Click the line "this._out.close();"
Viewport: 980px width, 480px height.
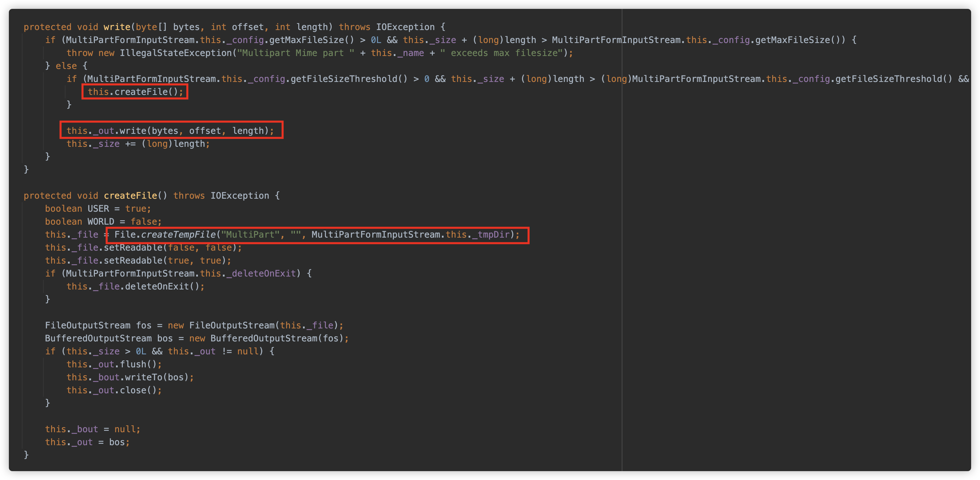tap(114, 390)
